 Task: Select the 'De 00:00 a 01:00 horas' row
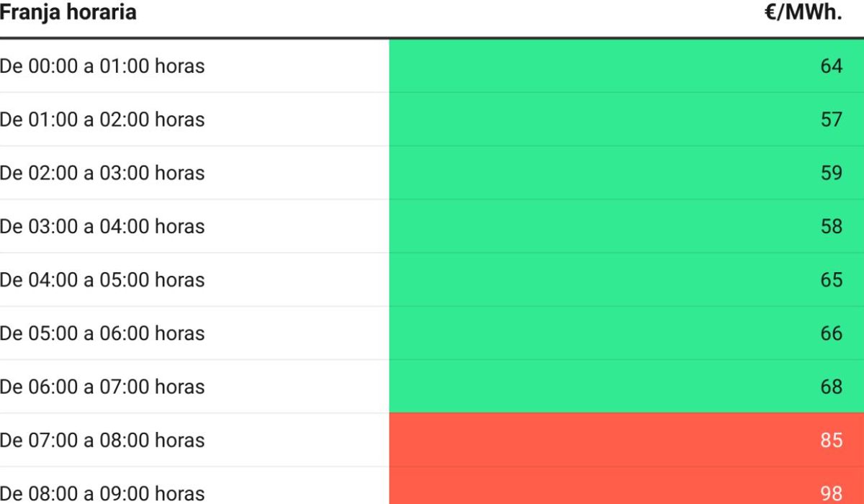click(432, 66)
